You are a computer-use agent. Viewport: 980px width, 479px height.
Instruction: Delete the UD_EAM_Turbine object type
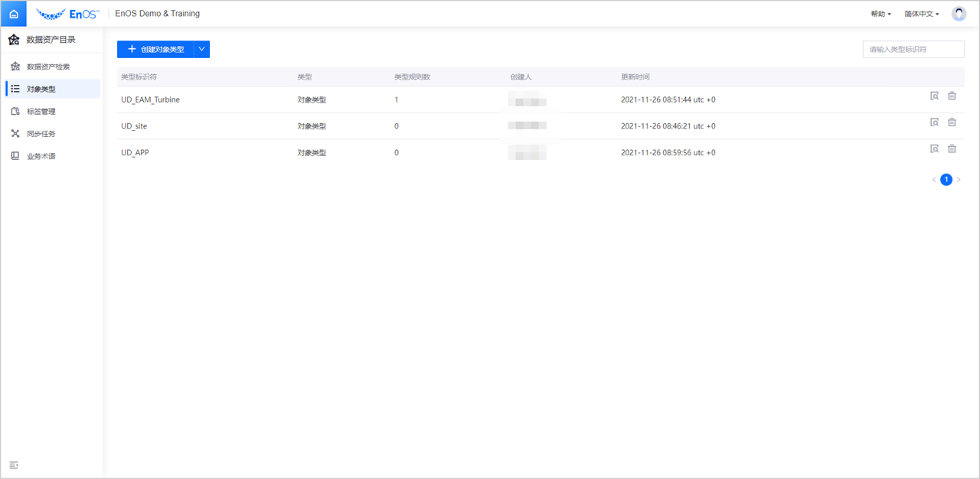click(x=952, y=96)
